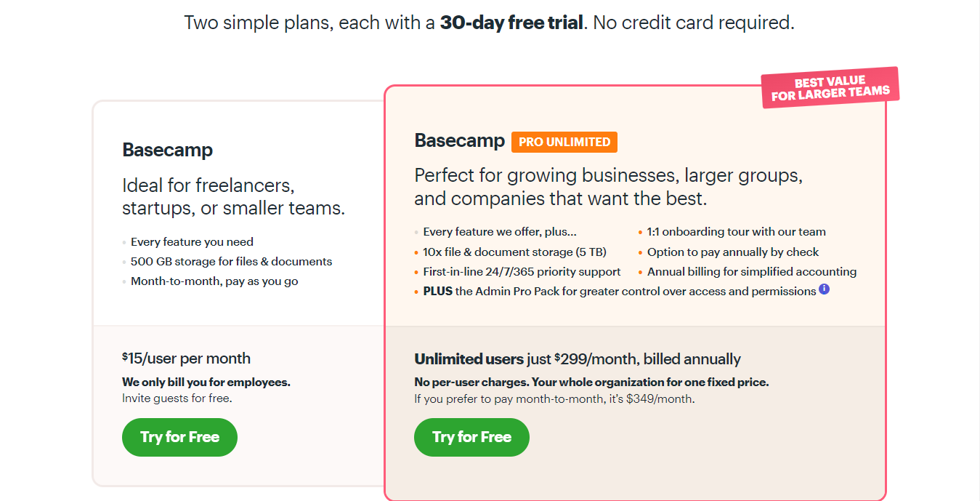Image resolution: width=980 pixels, height=501 pixels.
Task: Select the Basecamp heading beside PRO UNLIMITED
Action: click(x=460, y=140)
